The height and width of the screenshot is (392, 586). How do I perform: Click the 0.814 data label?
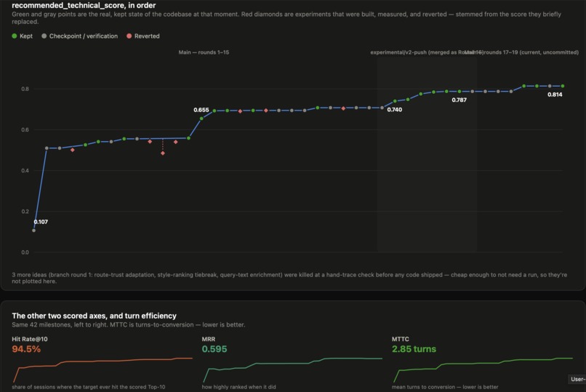coord(555,95)
